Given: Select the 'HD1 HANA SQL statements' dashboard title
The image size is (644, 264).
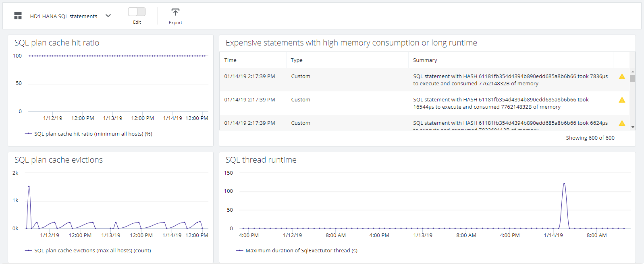Looking at the screenshot, I should 64,16.
